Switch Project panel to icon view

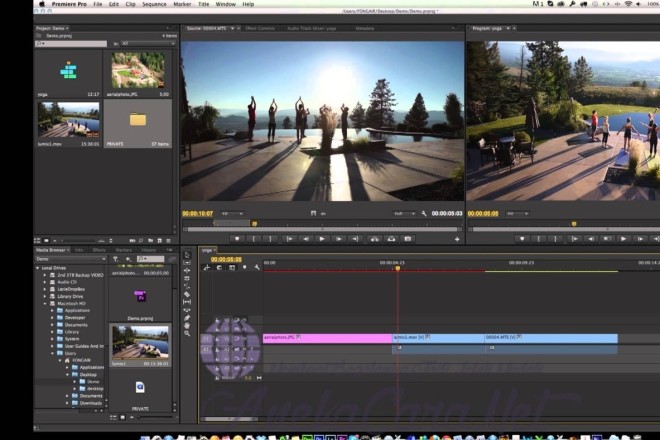46,241
